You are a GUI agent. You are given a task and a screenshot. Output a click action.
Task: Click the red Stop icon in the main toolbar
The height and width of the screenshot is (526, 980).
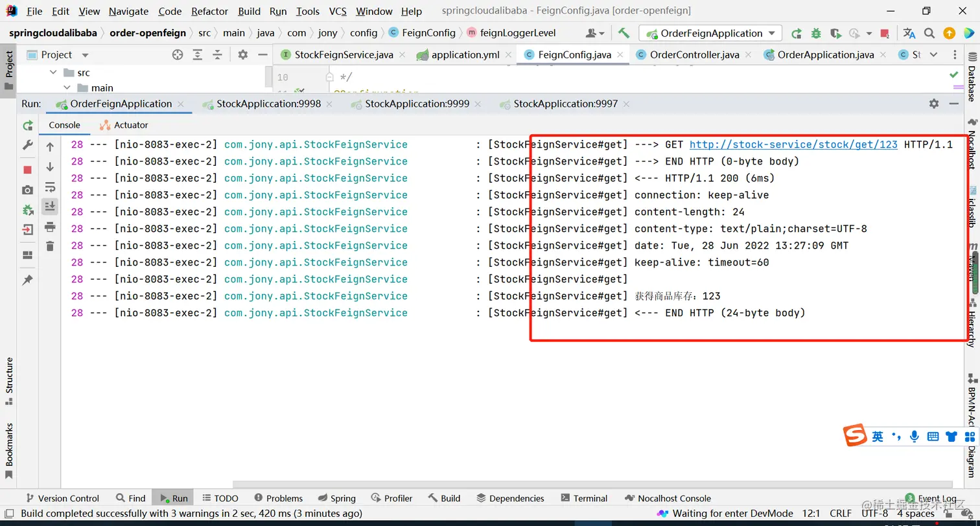(885, 33)
